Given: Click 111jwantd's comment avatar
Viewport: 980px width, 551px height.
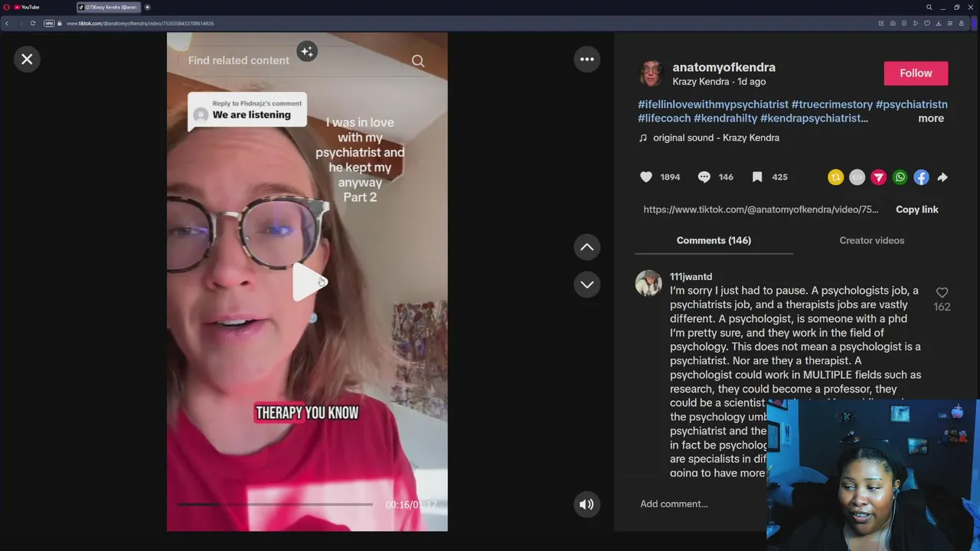Looking at the screenshot, I should (x=648, y=283).
